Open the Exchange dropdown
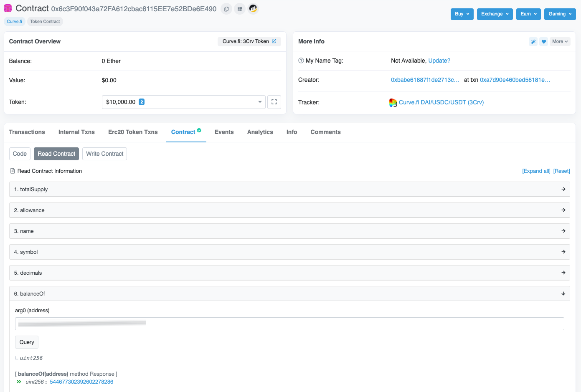 [495, 14]
